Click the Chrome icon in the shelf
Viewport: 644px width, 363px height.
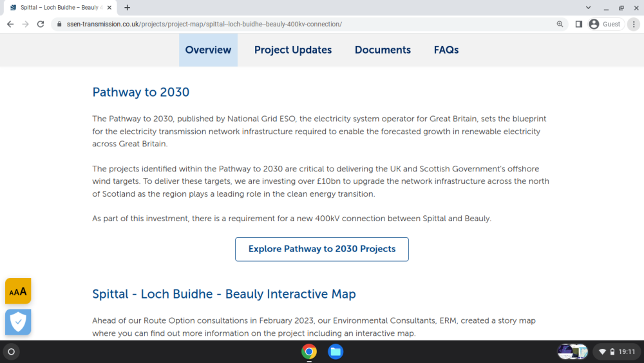point(309,352)
